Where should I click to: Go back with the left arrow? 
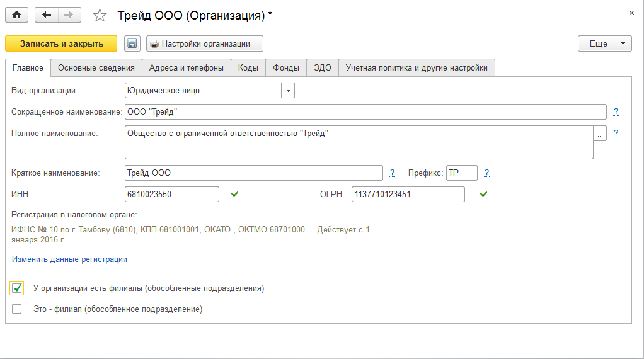coord(47,15)
